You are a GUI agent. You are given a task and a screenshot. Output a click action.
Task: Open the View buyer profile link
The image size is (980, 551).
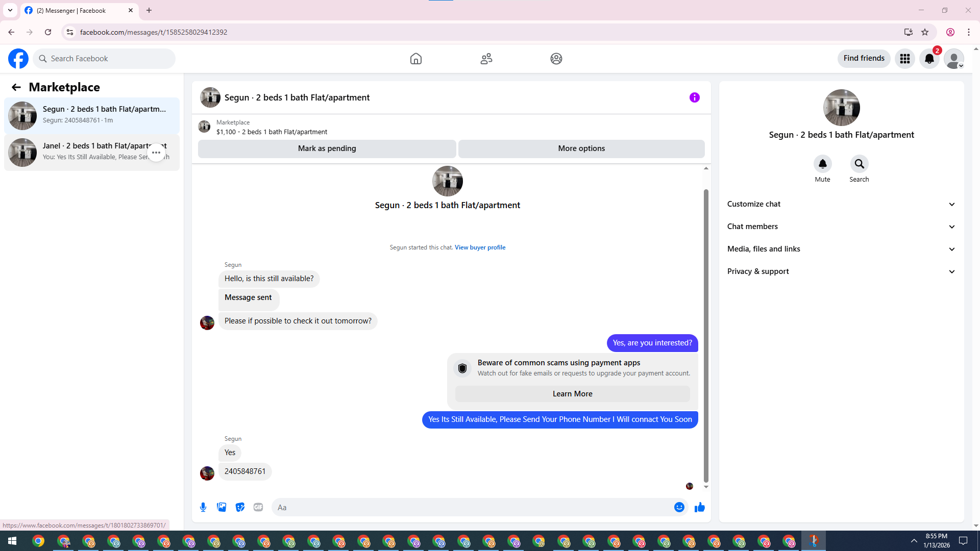[480, 247]
